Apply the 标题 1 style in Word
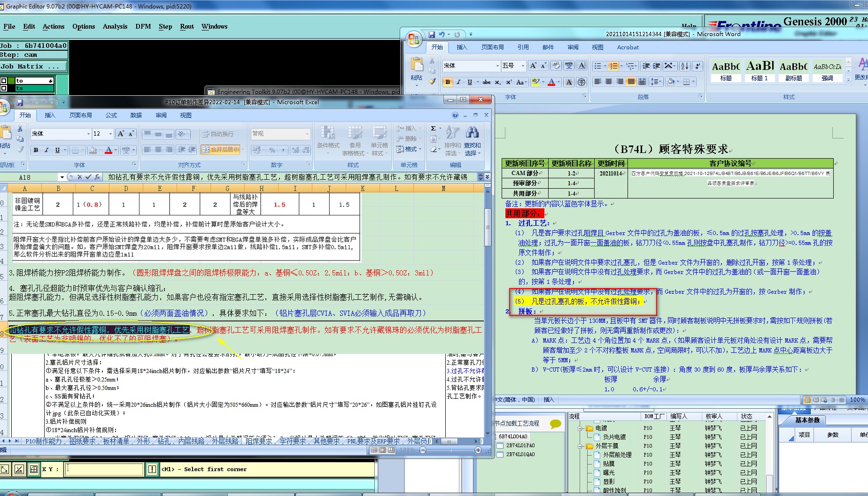This screenshot has width=868, height=496. point(760,70)
